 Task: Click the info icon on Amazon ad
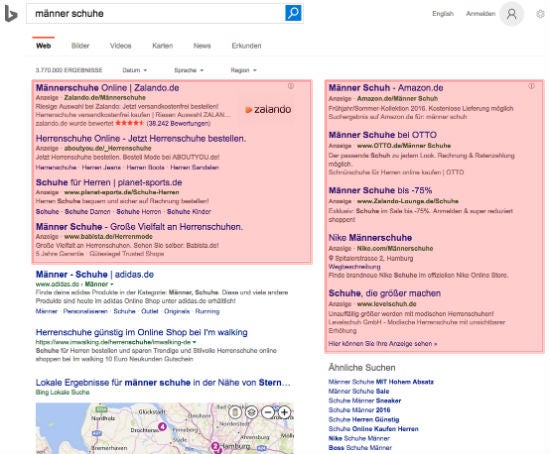click(x=531, y=86)
